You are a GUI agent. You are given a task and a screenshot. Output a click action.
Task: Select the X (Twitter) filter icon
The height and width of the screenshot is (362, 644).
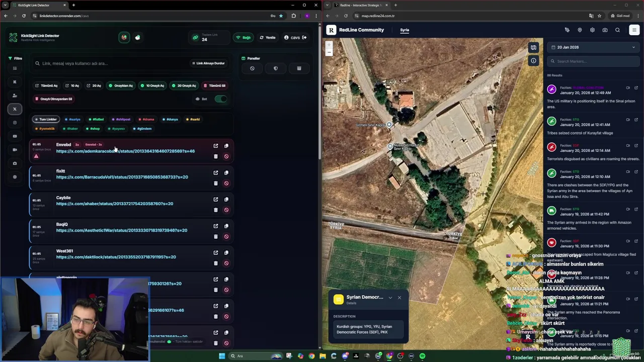click(15, 109)
